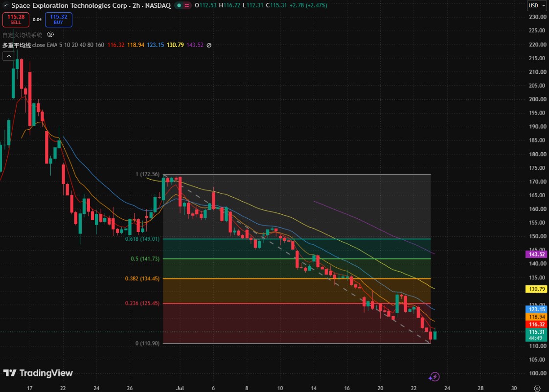
Task: Select the Fibonacci level label 0.236 (125.45)
Action: point(142,303)
